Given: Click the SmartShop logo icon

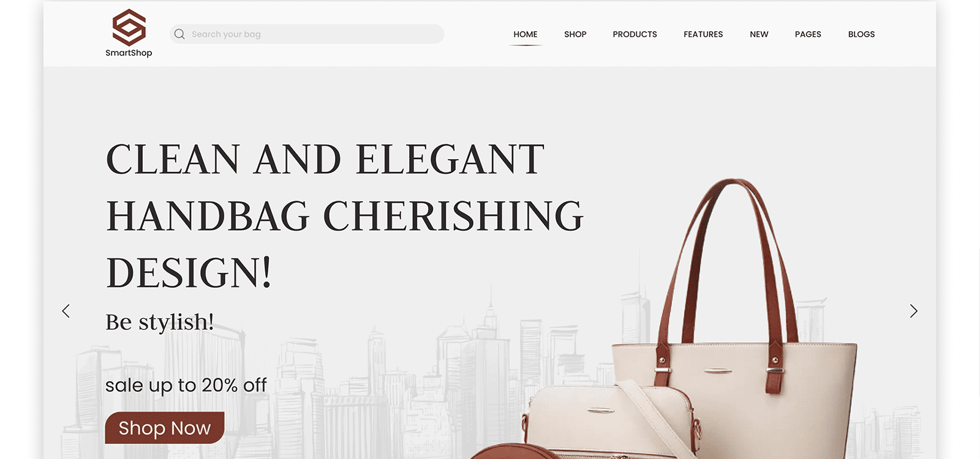Looking at the screenshot, I should click(x=129, y=27).
